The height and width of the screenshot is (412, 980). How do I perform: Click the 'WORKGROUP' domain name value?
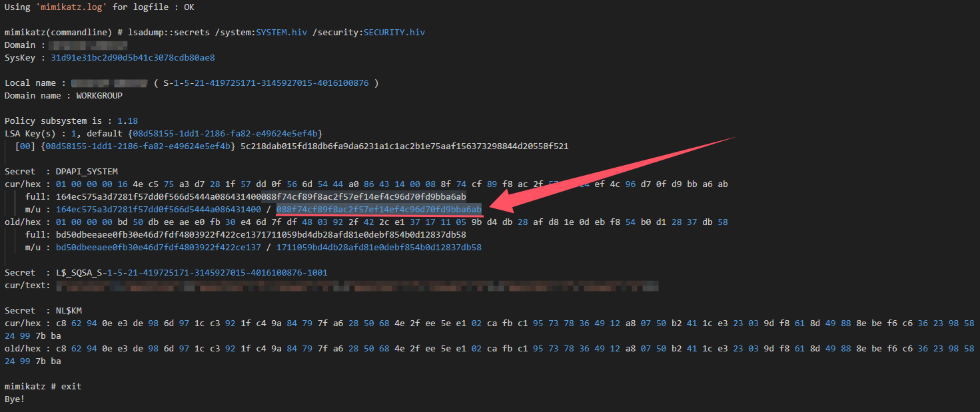[x=99, y=96]
